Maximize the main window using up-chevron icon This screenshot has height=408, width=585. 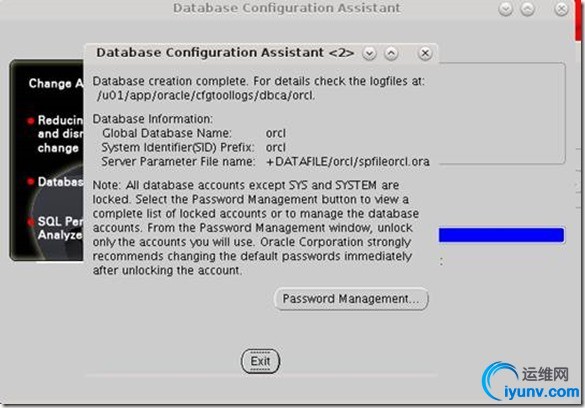pyautogui.click(x=528, y=9)
